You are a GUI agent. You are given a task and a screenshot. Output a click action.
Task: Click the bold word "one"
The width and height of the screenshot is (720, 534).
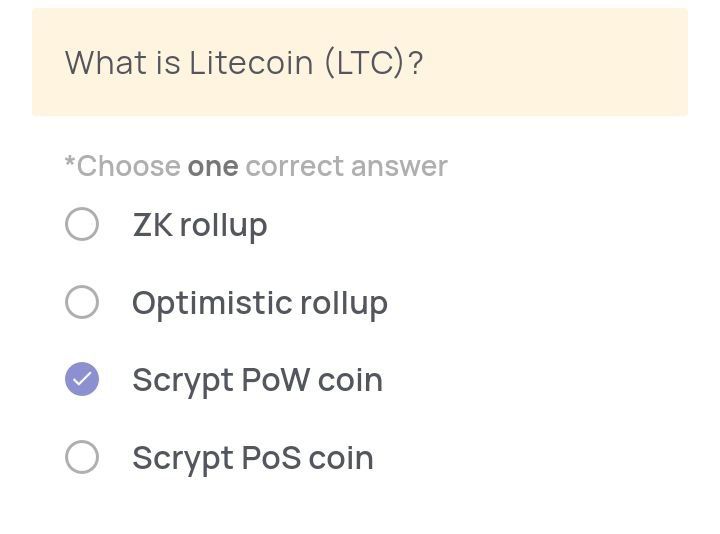click(213, 166)
